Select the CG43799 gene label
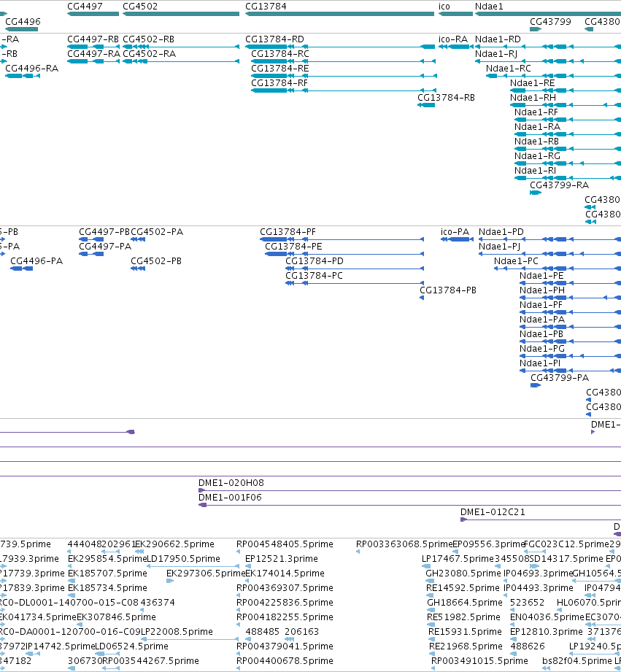Viewport: 621px width, 672px height. pos(550,21)
